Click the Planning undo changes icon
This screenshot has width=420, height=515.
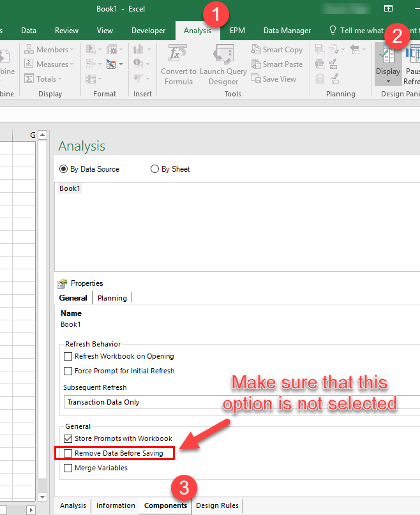[333, 64]
